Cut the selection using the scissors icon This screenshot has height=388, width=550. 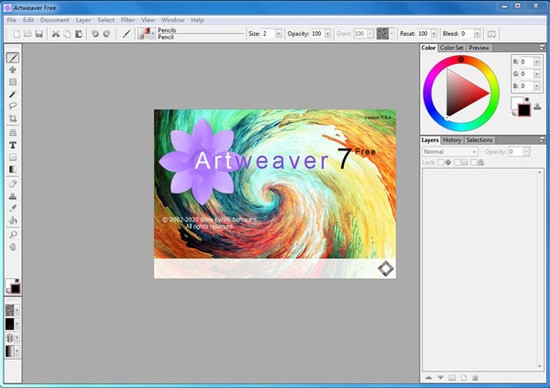pos(55,34)
